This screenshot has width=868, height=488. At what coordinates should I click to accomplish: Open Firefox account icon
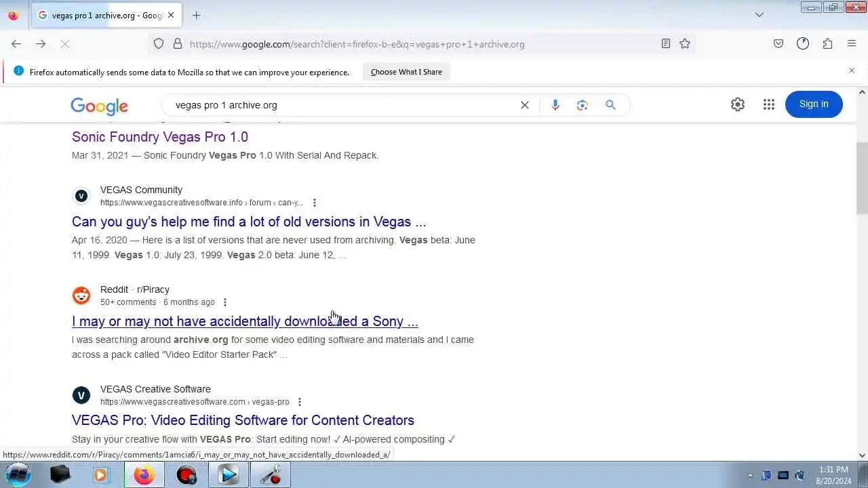click(803, 44)
